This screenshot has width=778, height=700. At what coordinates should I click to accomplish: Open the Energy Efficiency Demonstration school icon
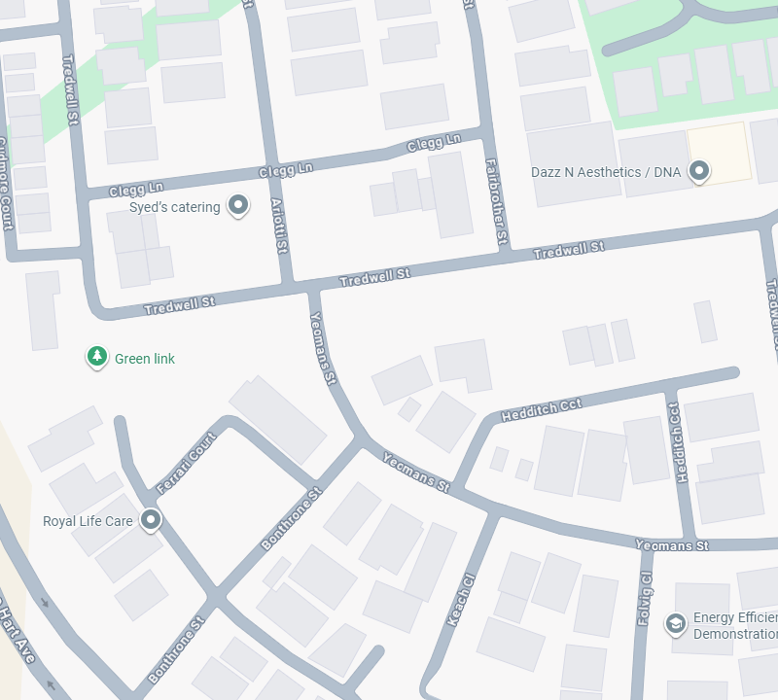(675, 624)
